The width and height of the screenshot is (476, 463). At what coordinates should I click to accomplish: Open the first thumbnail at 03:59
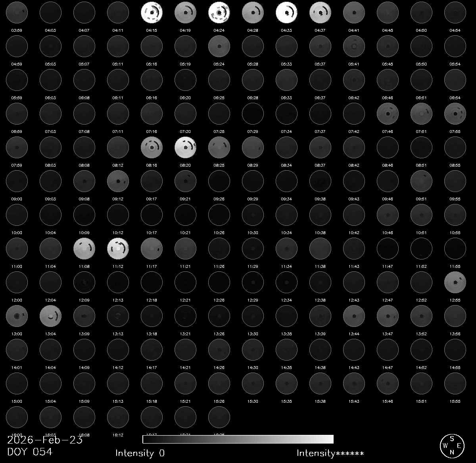17,12
